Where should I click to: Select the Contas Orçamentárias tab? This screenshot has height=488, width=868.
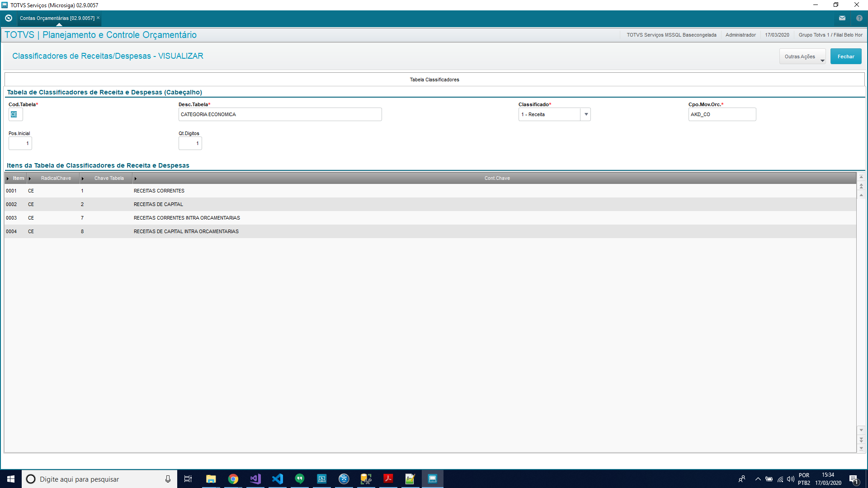57,18
